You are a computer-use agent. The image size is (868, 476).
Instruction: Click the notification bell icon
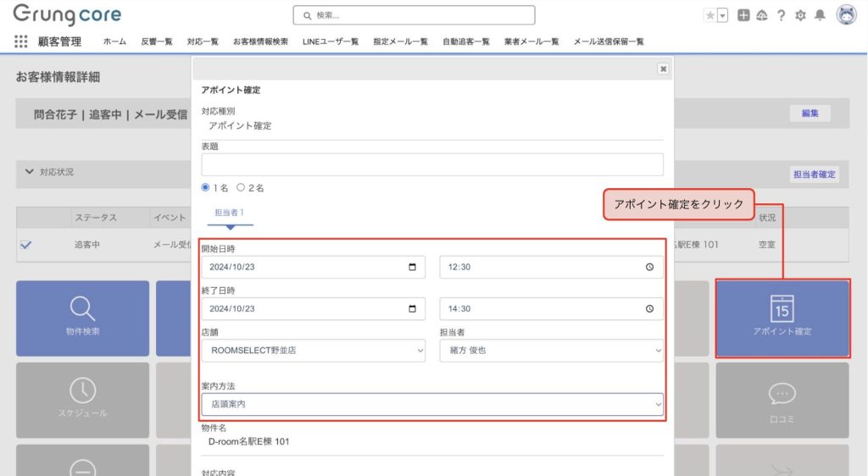[x=820, y=15]
